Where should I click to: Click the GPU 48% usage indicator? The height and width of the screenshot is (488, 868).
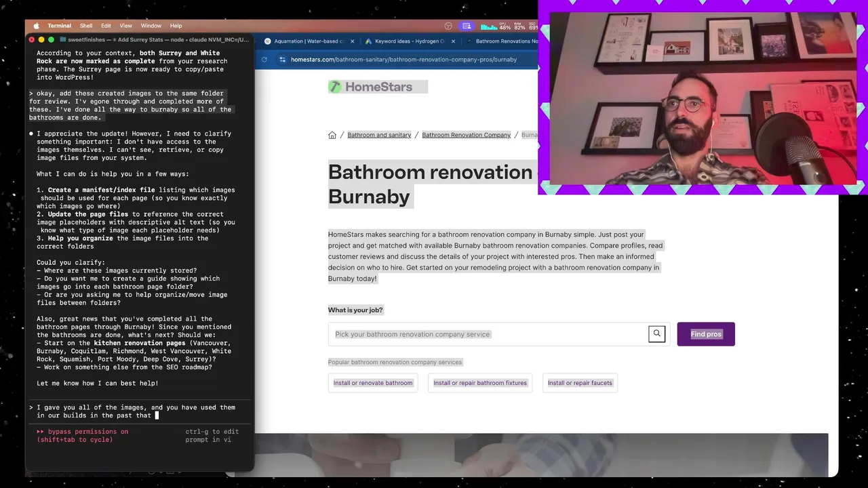(x=505, y=26)
